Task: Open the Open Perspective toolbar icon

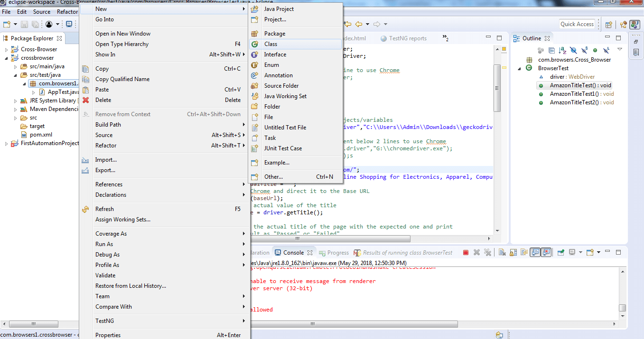Action: pos(608,24)
